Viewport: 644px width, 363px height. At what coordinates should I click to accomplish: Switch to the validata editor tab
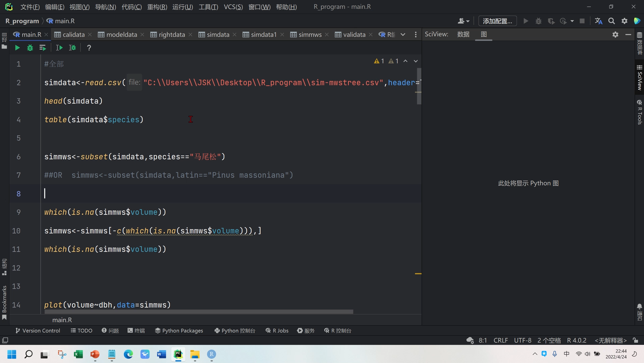(350, 34)
